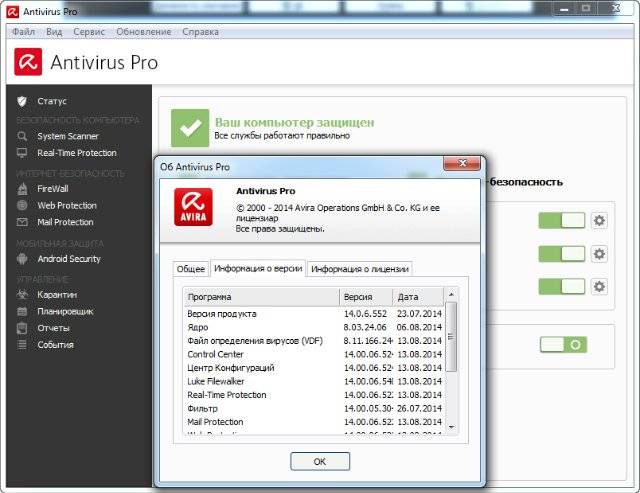Click the Mail Protection envelope icon
The height and width of the screenshot is (493, 640).
pos(22,222)
